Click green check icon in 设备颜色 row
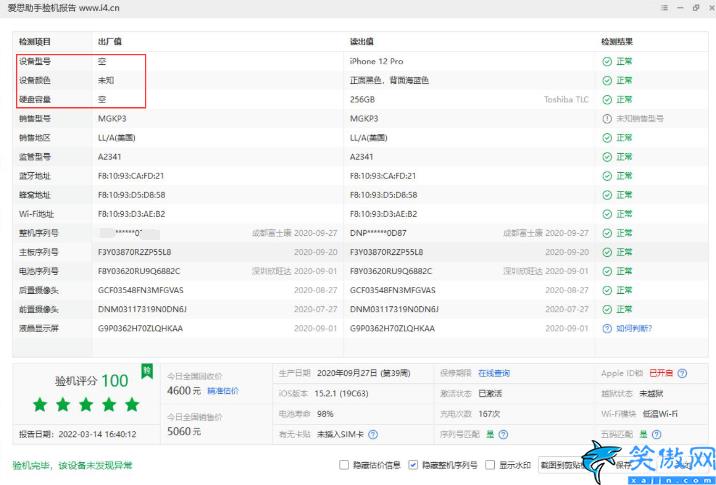 [x=607, y=80]
